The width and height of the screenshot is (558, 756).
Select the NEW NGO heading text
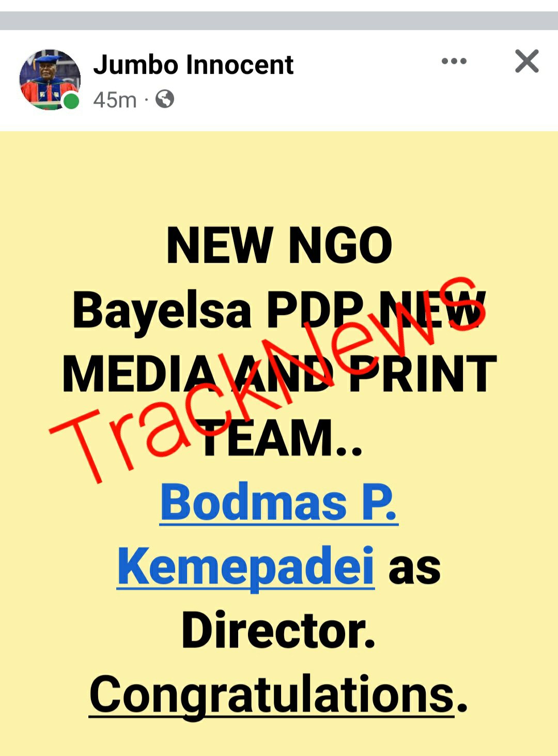click(279, 245)
